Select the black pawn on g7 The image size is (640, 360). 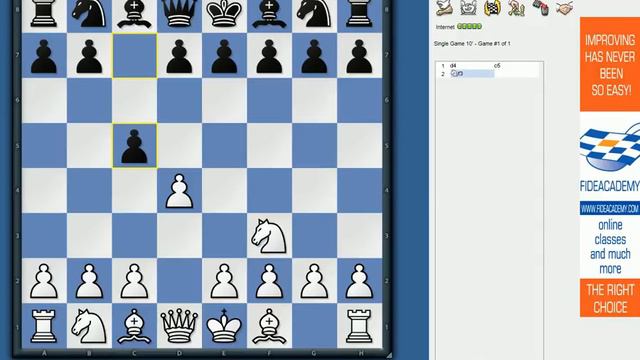(314, 56)
